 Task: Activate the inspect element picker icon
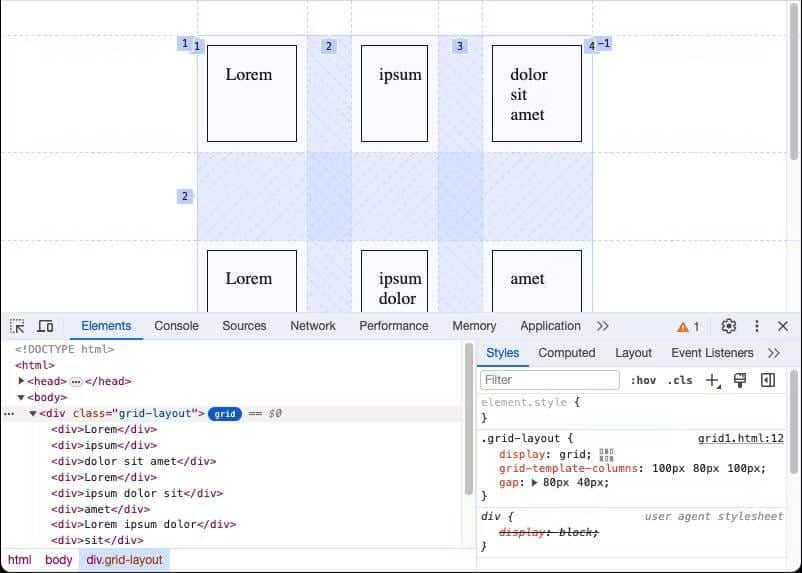coord(17,326)
